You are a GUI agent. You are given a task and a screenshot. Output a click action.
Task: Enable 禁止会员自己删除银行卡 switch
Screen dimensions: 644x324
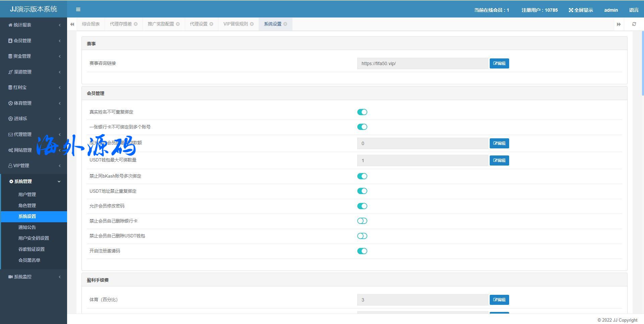point(362,221)
